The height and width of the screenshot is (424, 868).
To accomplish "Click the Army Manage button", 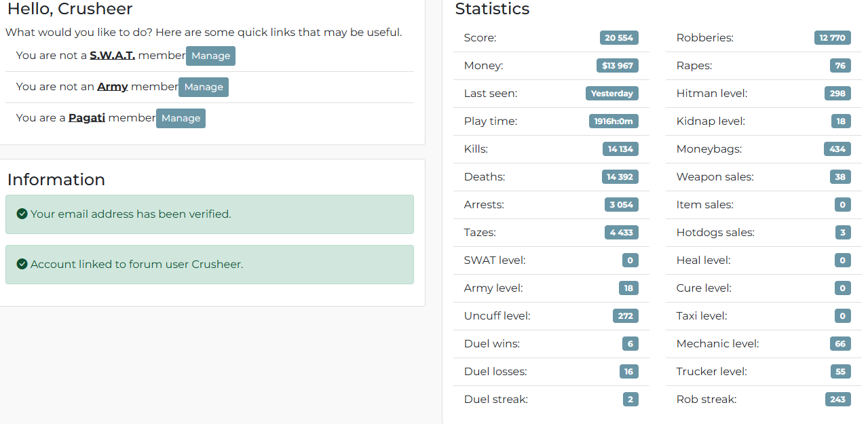I will (204, 87).
